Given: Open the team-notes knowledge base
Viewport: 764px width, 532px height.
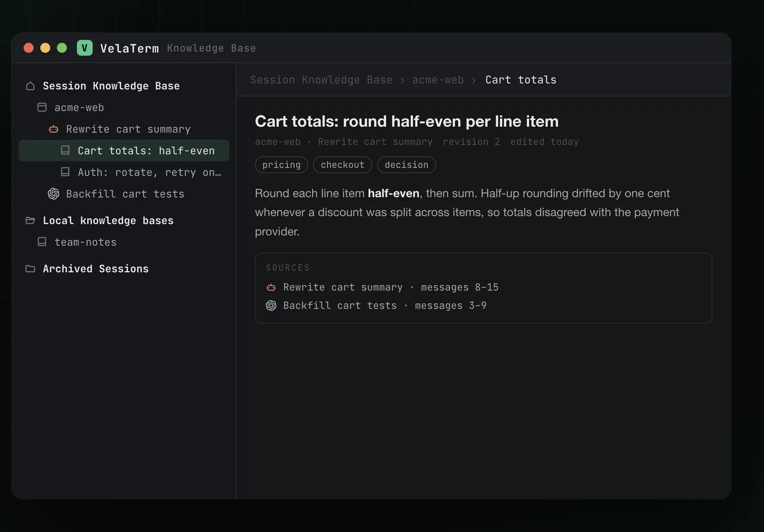Looking at the screenshot, I should (124, 242).
